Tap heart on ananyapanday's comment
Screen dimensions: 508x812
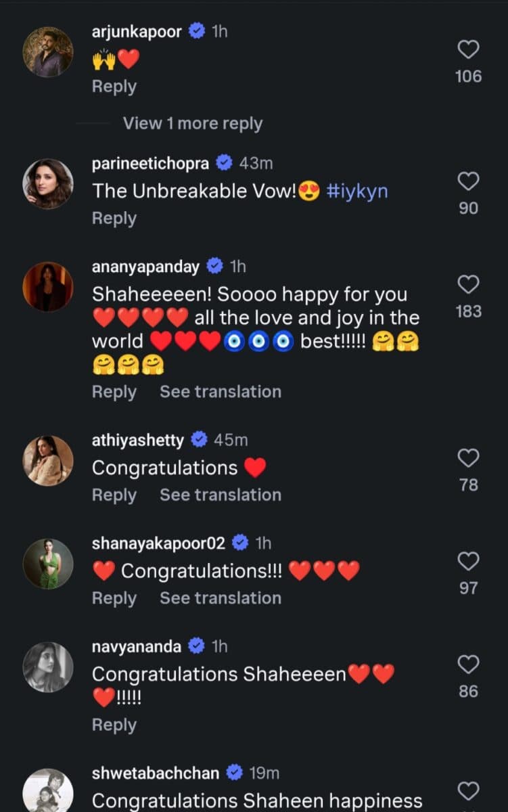point(468,285)
